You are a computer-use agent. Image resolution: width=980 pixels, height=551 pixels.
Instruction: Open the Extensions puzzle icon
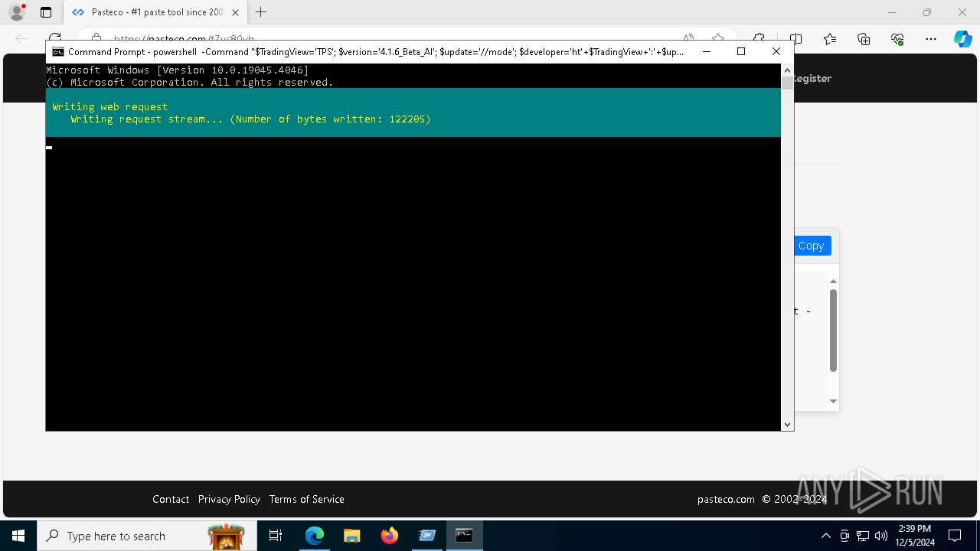point(758,38)
